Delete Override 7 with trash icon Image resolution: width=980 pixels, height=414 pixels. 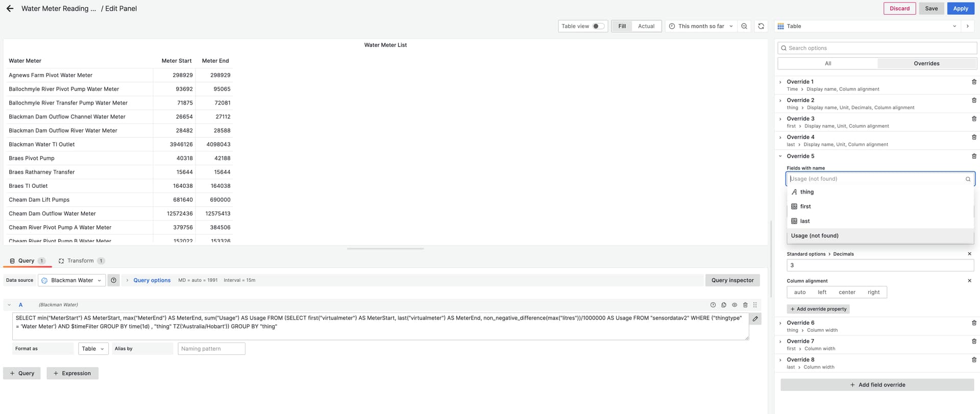tap(974, 341)
